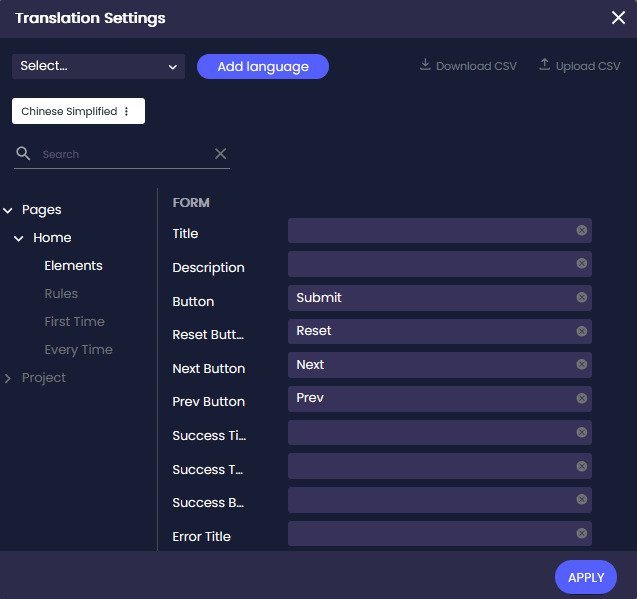
Task: Clear the Success Ti... translation field
Action: 581,432
